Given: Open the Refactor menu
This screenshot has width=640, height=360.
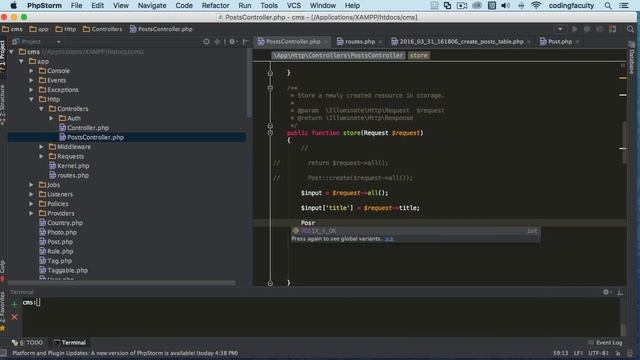Looking at the screenshot, I should (x=215, y=5).
